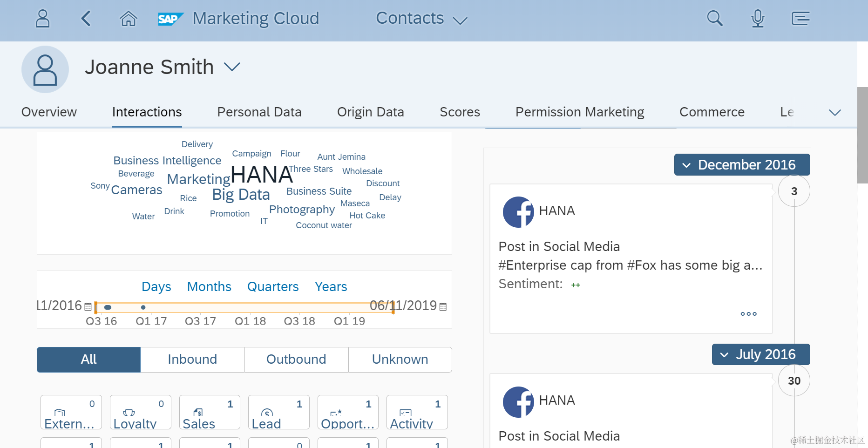
Task: Go back using the back arrow
Action: tap(86, 19)
